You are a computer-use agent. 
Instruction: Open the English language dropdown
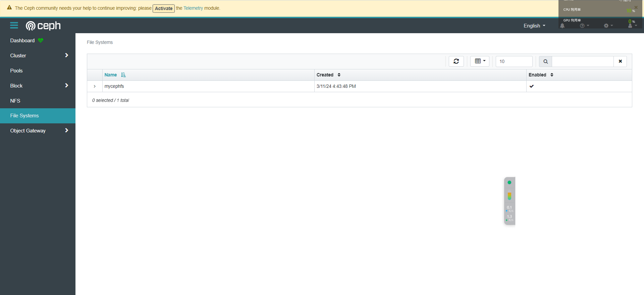click(534, 26)
